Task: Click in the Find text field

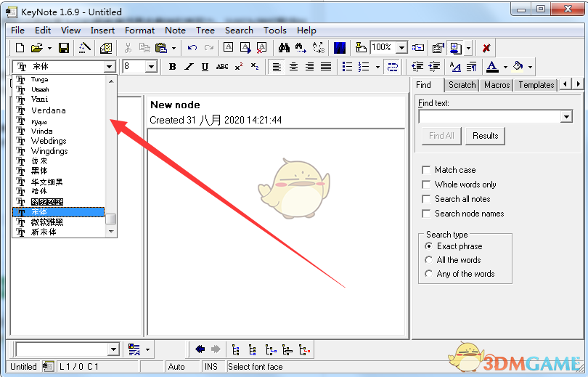Action: 490,117
